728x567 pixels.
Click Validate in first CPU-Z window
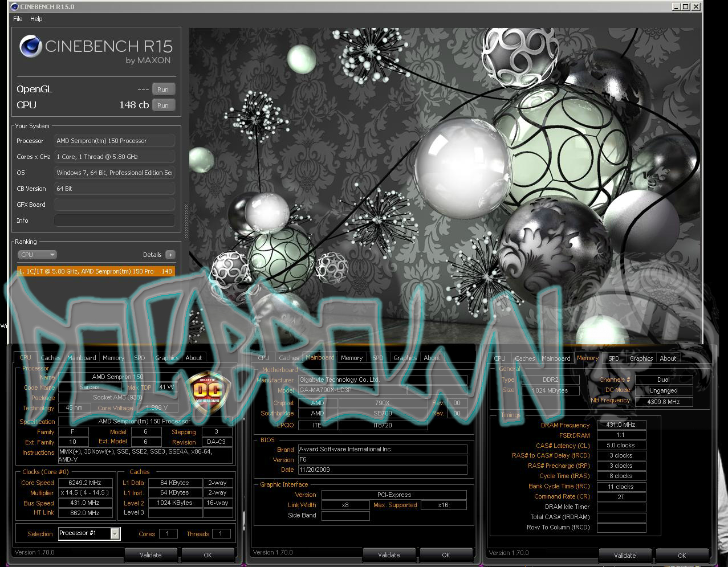tap(151, 555)
